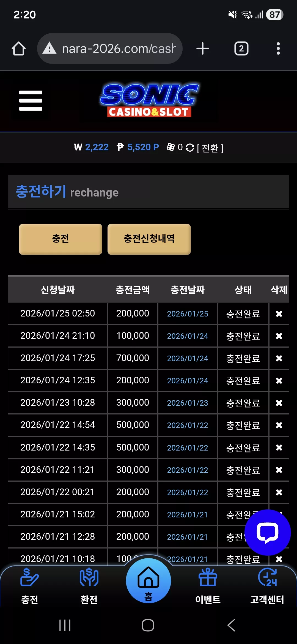This screenshot has height=644, width=297.
Task: Tap the browser home icon
Action: 19,49
